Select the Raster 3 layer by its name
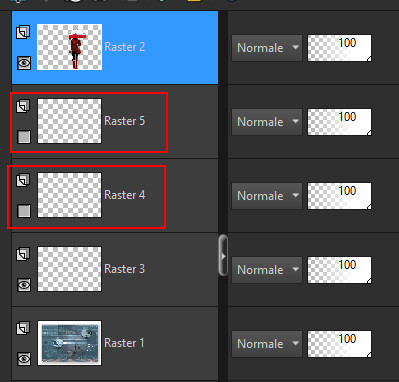The width and height of the screenshot is (399, 382). tap(124, 269)
